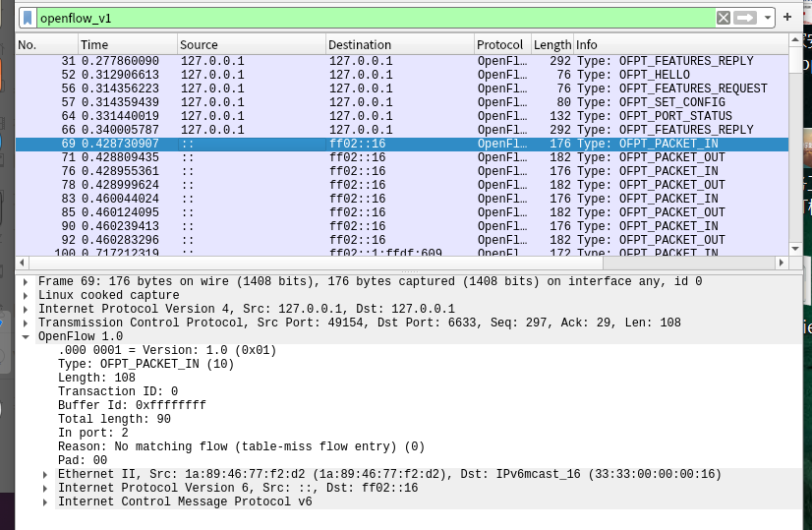Select the Version: 1.0 (0x01) field
Screen dimensions: 812x530
point(167,351)
